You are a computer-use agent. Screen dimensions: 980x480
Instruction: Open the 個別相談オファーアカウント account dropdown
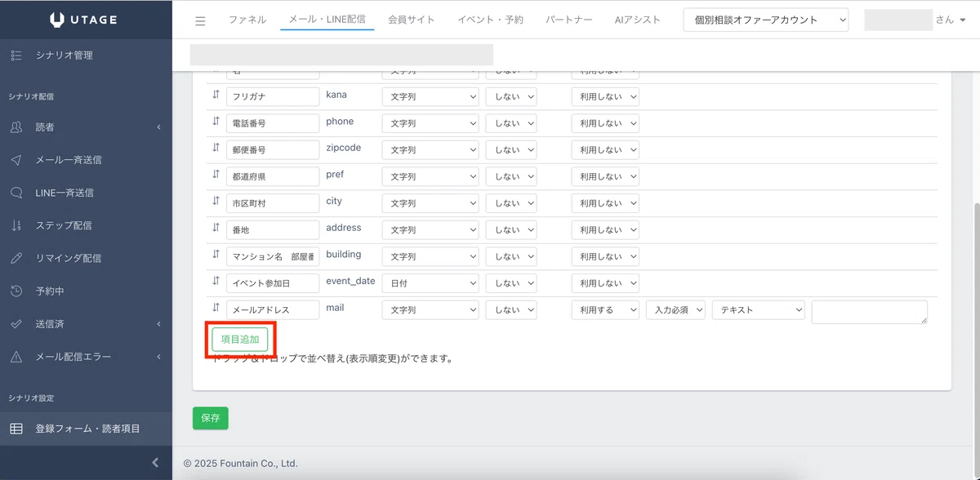766,20
